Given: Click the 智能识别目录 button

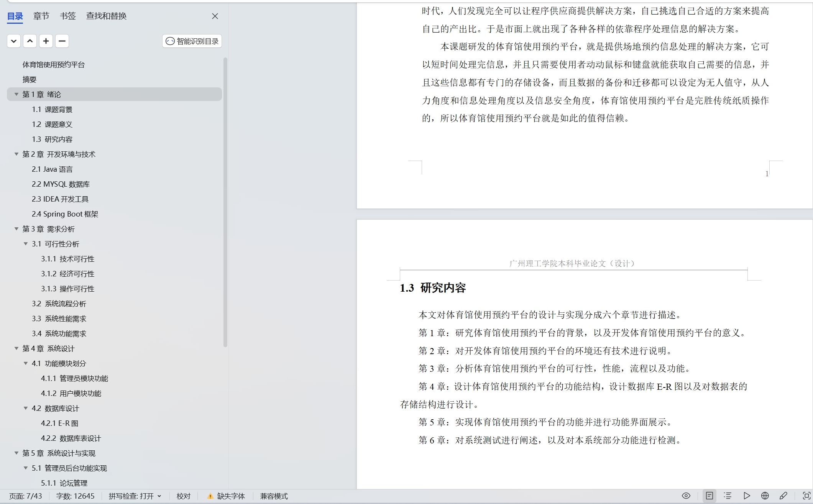Looking at the screenshot, I should click(192, 41).
